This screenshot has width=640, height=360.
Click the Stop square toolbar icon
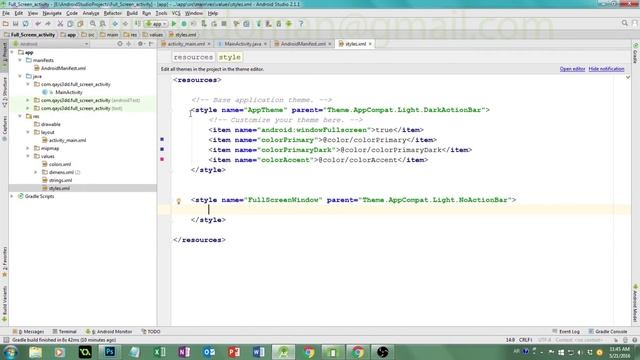(224, 24)
